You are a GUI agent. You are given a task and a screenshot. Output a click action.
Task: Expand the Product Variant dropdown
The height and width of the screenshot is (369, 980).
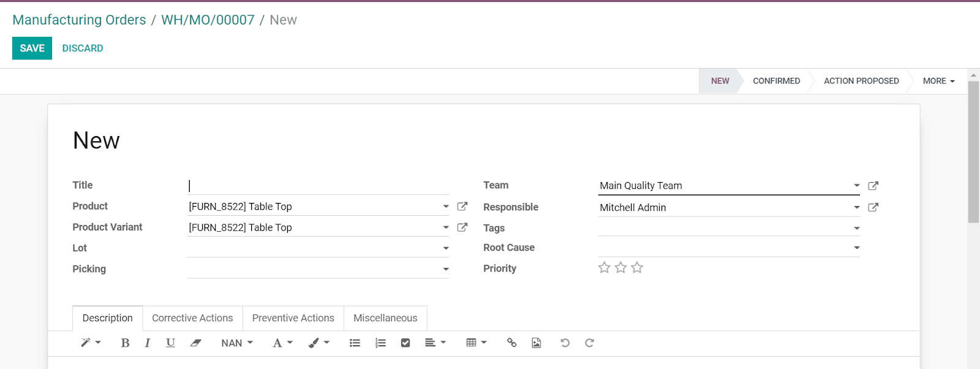click(x=446, y=227)
